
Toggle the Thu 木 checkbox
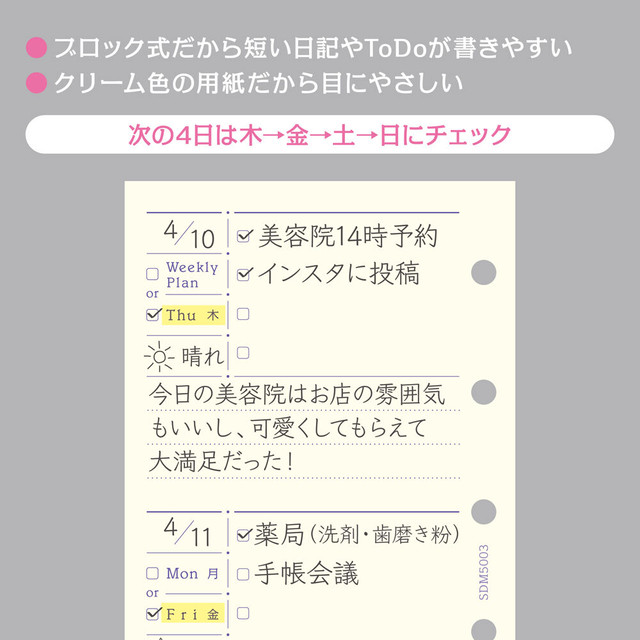(153, 315)
